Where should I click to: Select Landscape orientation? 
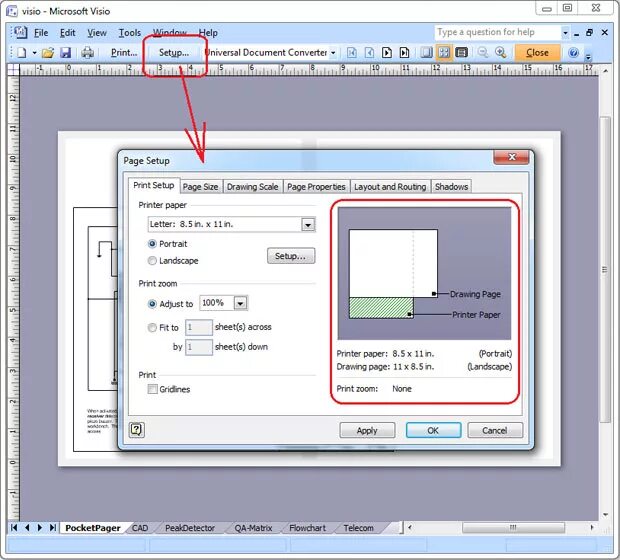click(x=152, y=261)
